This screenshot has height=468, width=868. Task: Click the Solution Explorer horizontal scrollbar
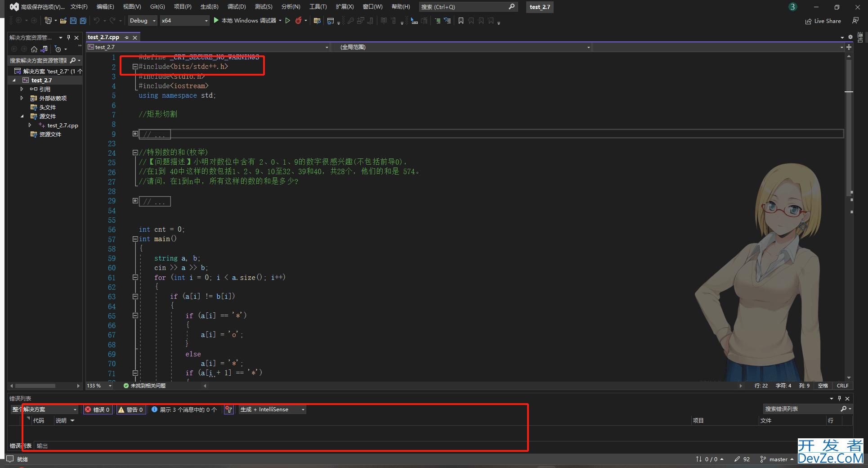pos(36,386)
